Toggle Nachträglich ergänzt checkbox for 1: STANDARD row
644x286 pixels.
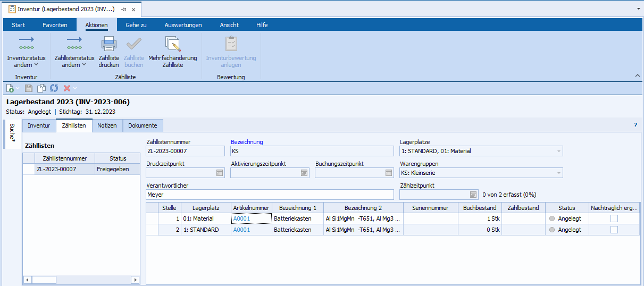[614, 230]
